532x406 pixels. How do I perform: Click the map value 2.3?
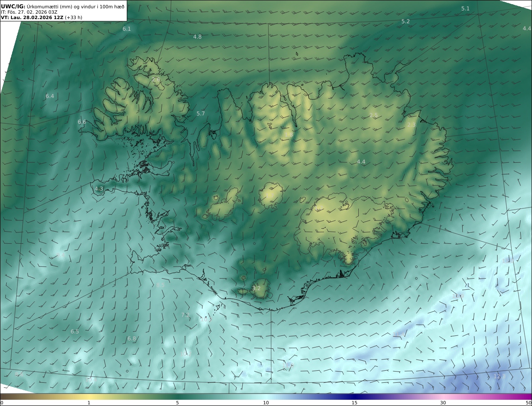(x=411, y=125)
